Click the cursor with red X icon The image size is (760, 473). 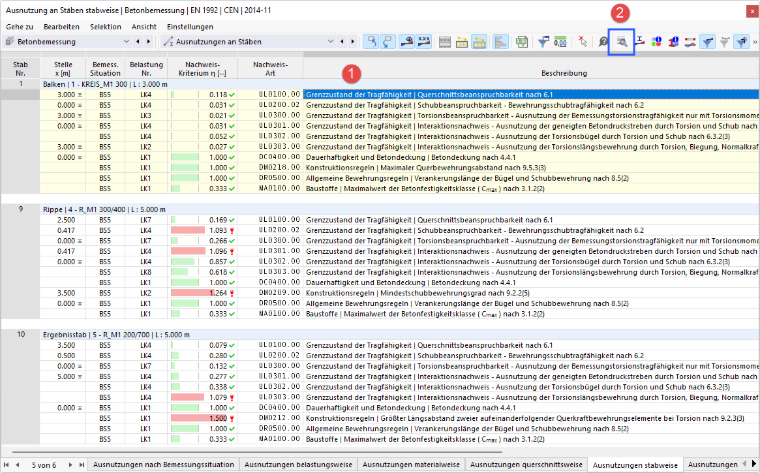click(x=583, y=42)
